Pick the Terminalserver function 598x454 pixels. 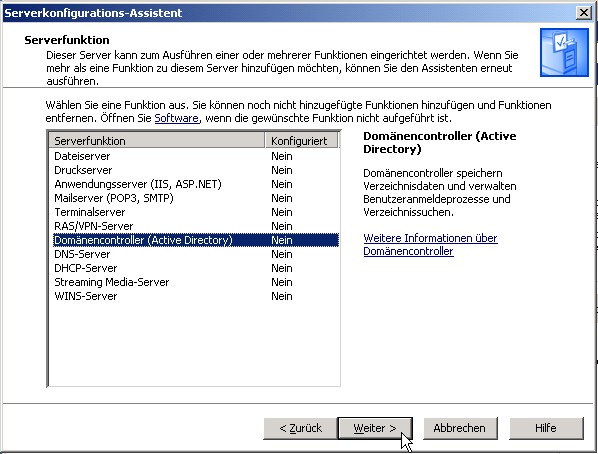coord(196,212)
